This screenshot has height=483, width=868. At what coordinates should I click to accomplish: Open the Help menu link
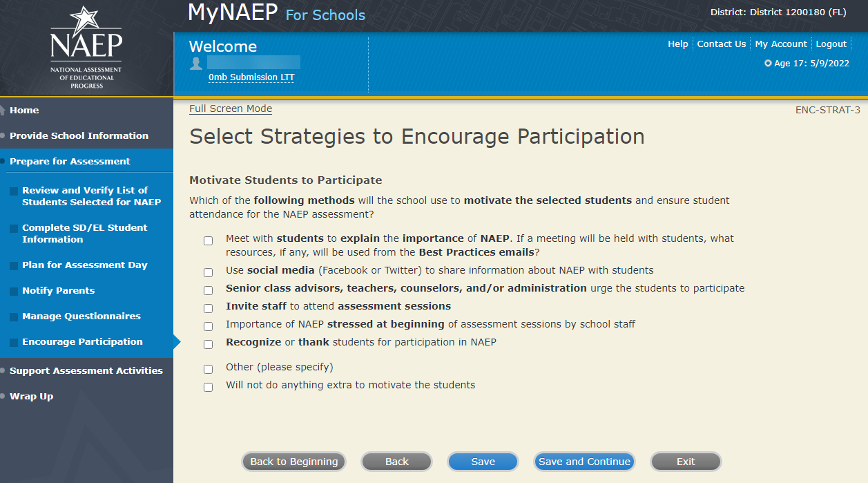point(677,44)
